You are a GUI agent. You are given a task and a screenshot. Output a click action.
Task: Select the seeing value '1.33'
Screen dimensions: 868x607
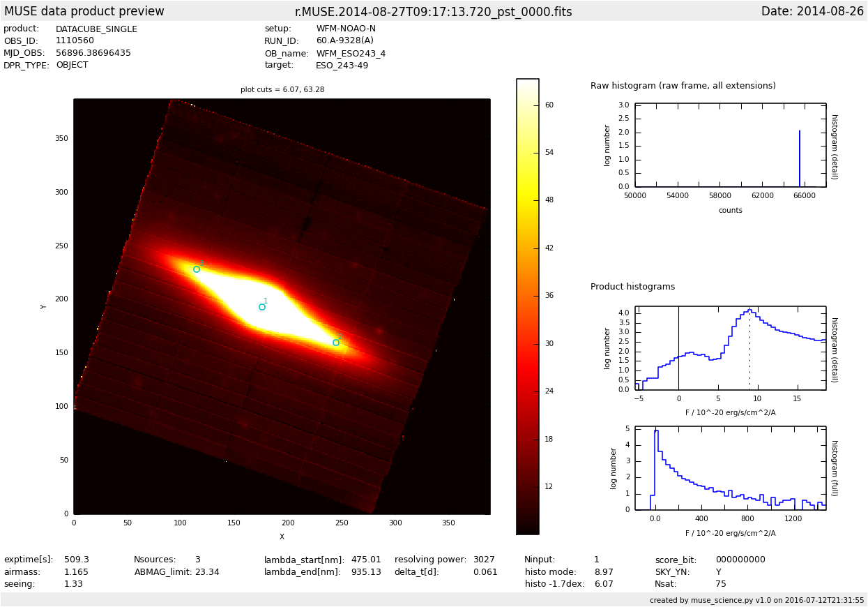[73, 585]
